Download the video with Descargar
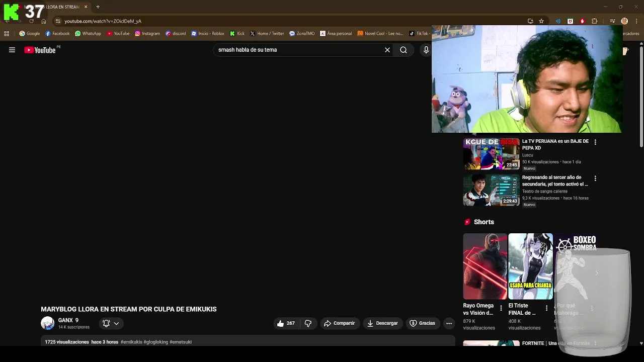The width and height of the screenshot is (644, 362). 383,323
